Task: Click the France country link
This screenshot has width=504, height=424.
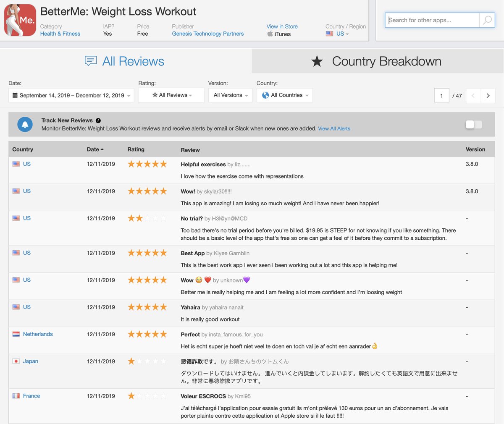Action: [x=31, y=396]
